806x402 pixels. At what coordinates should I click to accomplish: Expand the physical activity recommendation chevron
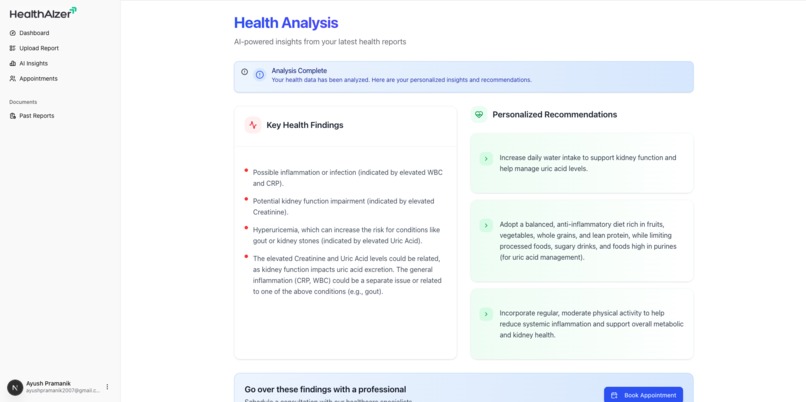pyautogui.click(x=486, y=314)
